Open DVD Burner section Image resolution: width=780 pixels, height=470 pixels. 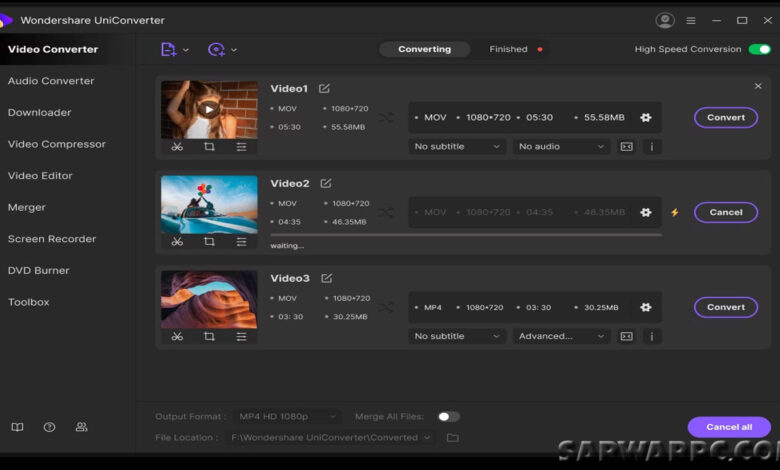click(38, 271)
